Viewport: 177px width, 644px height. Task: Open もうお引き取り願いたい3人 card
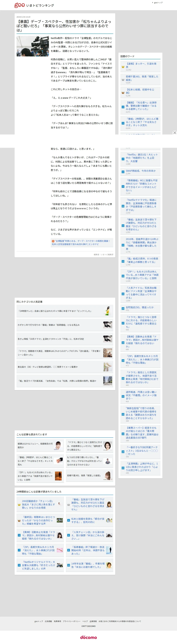tap(90, 461)
